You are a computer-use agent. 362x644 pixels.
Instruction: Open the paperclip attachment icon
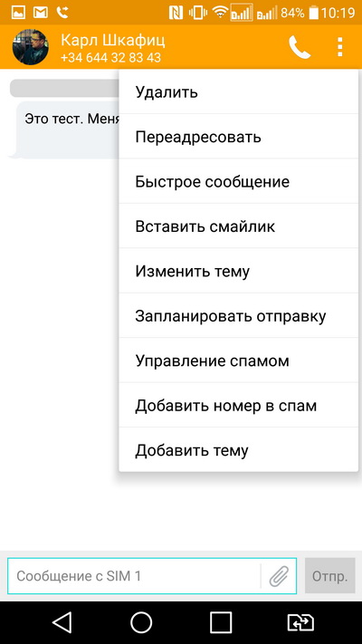tap(279, 576)
